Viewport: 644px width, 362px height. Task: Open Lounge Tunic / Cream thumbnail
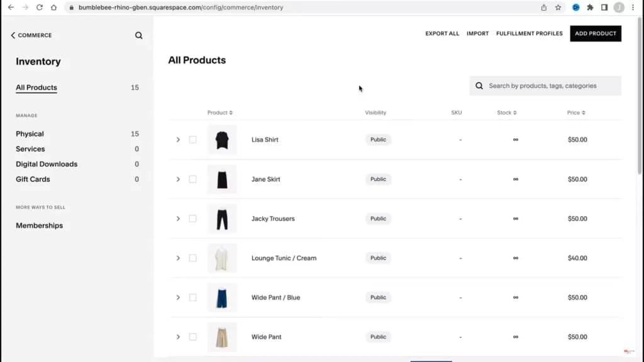(222, 258)
